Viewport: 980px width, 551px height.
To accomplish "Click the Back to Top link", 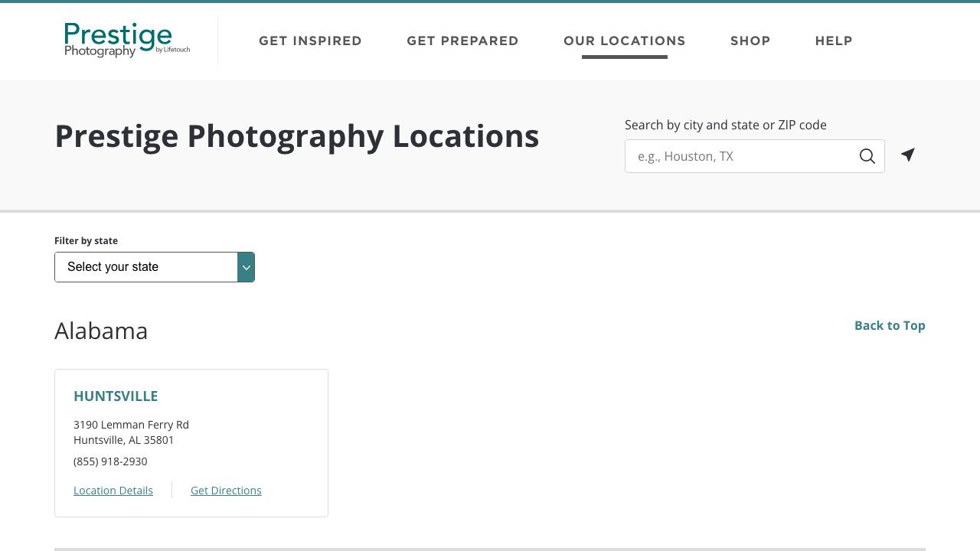I will coord(890,325).
